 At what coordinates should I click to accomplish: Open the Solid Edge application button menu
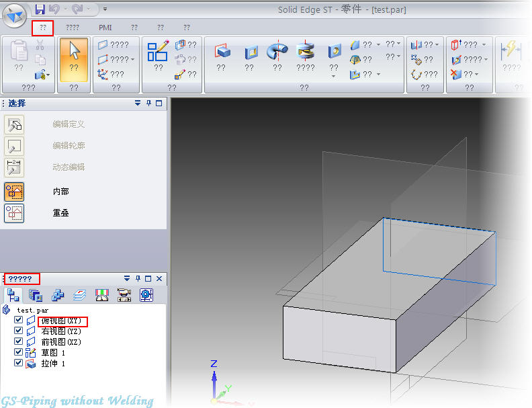coord(15,15)
